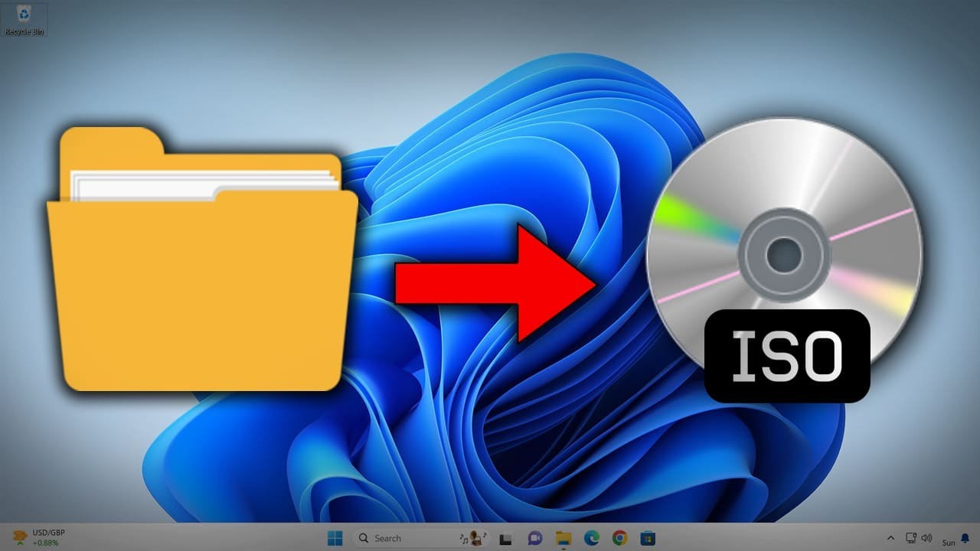Open the calendar from the 'Sun' date
The width and height of the screenshot is (980, 551).
[x=949, y=542]
